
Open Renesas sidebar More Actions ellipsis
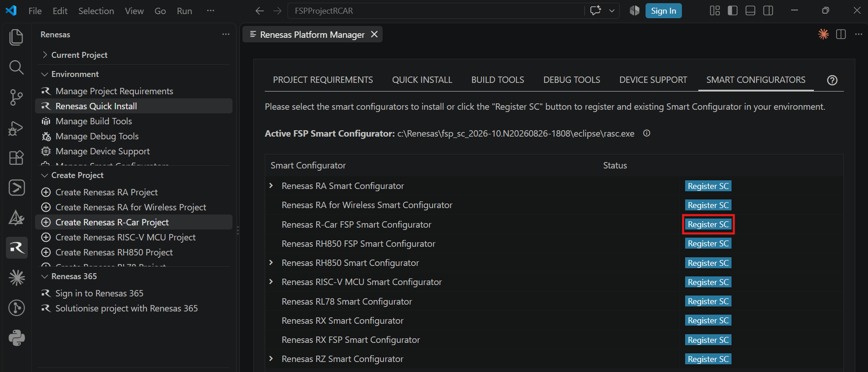point(226,35)
